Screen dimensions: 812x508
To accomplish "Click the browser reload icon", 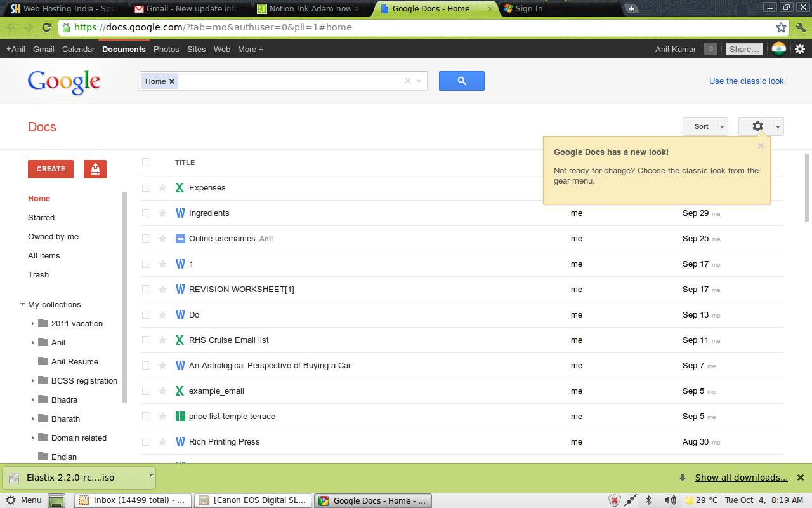I will click(47, 27).
